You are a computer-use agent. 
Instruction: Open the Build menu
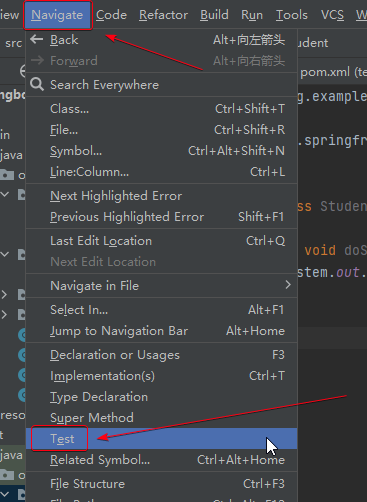tap(214, 15)
